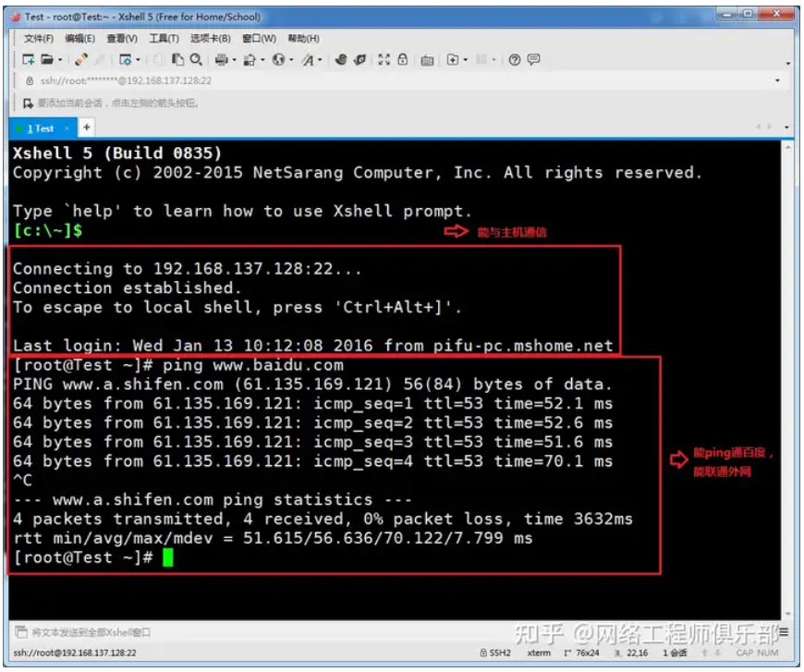The height and width of the screenshot is (672, 804).
Task: Click the File transfer icon
Action: pos(250,60)
